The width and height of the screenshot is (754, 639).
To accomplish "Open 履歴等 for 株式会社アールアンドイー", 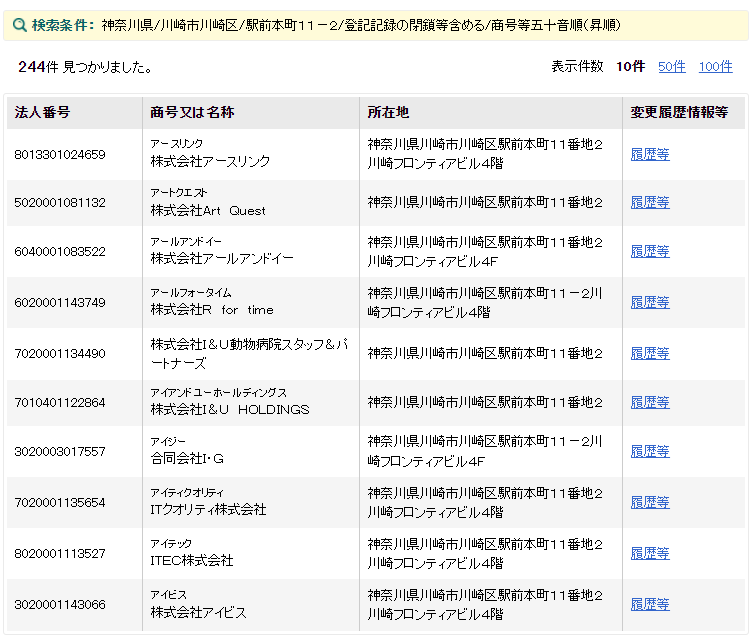I will (x=650, y=251).
